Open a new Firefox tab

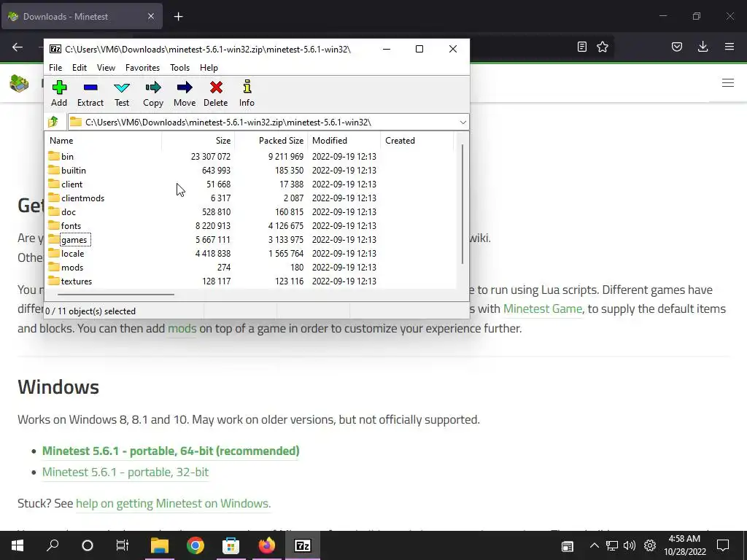(x=178, y=17)
